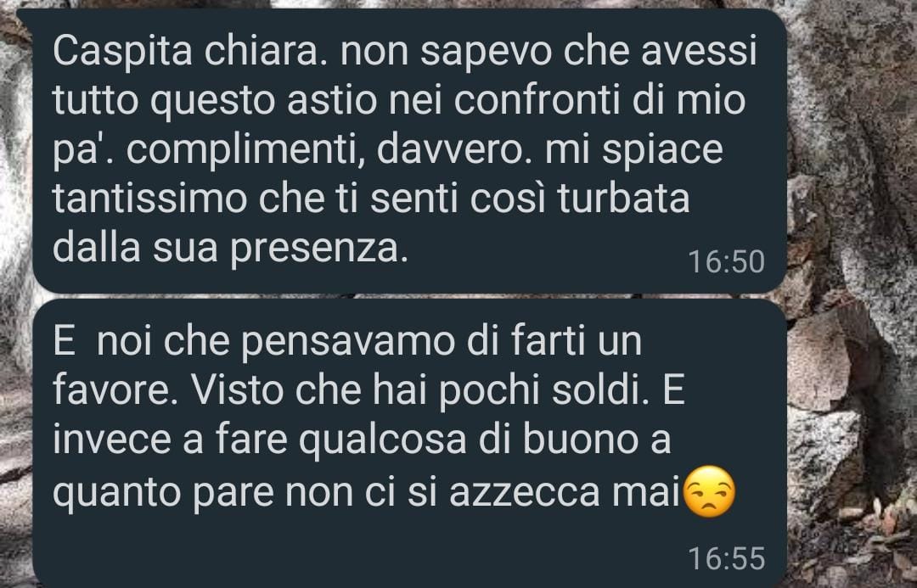
Task: Tap the word 'invece' in second bubble
Action: click(x=114, y=440)
